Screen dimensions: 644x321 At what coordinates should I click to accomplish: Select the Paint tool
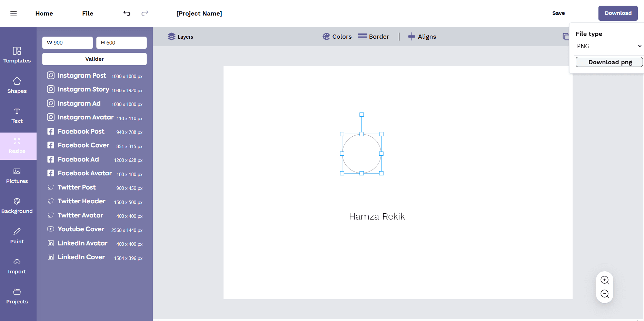pyautogui.click(x=17, y=236)
